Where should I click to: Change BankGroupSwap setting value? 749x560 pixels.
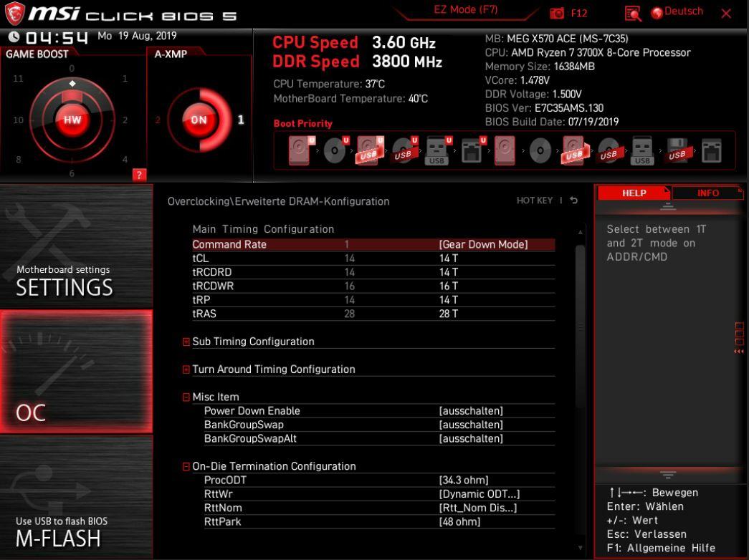(471, 425)
